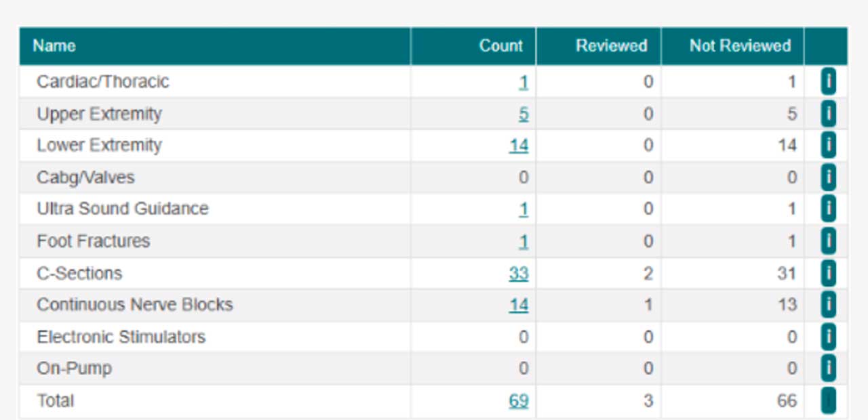Click info icon for On-Pump row
The height and width of the screenshot is (420, 868).
pos(828,369)
